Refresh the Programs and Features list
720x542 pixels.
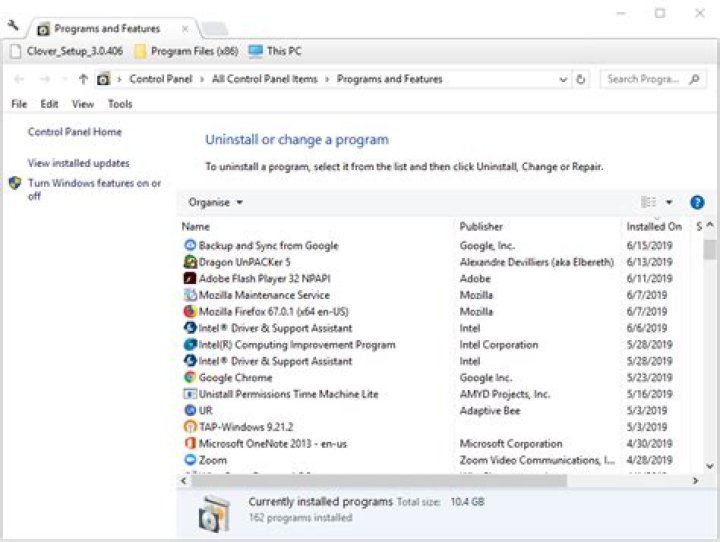581,79
